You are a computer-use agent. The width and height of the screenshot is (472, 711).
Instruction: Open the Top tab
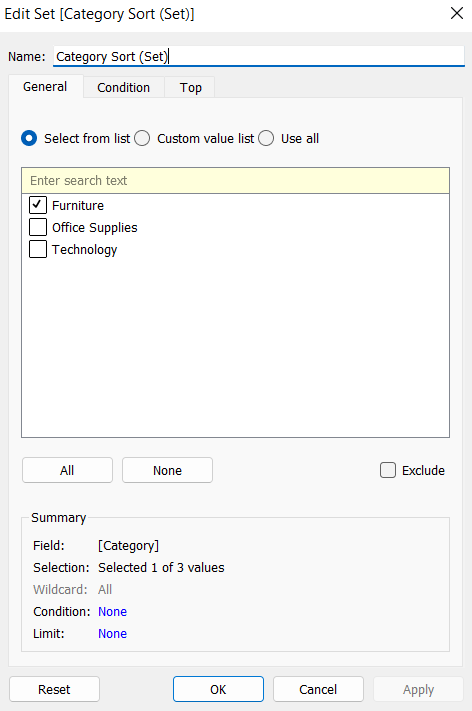[190, 88]
